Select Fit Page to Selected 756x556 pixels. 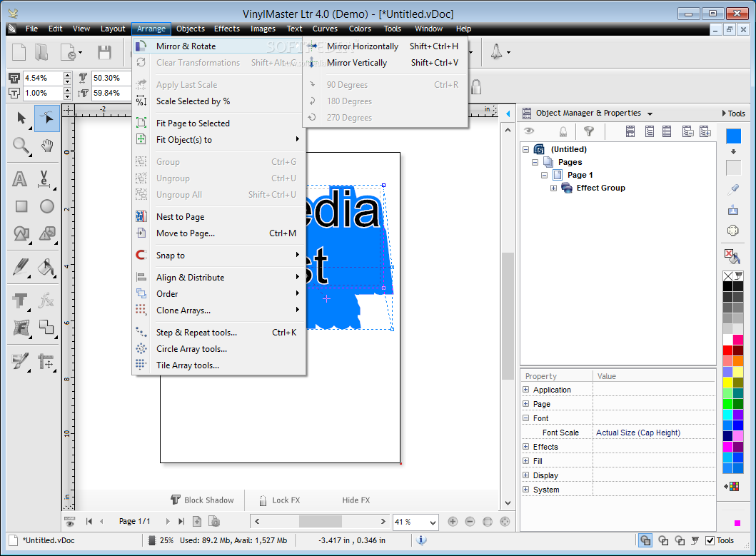coord(219,123)
